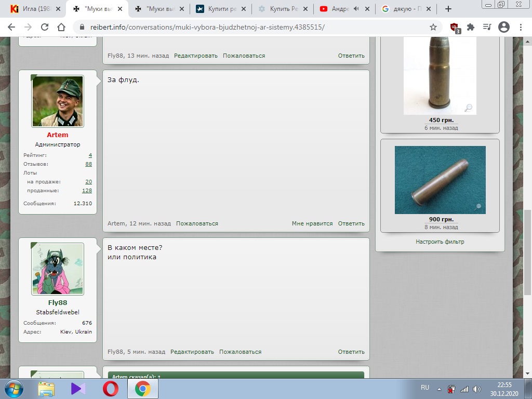This screenshot has height=399, width=532.
Task: Open the 900 грн. cartridge lot image
Action: pyautogui.click(x=440, y=180)
